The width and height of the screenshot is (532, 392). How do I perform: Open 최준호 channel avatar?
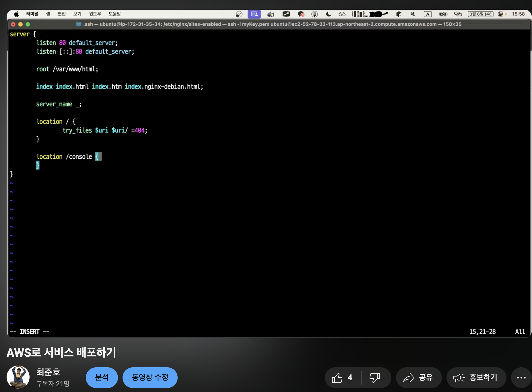pyautogui.click(x=18, y=377)
